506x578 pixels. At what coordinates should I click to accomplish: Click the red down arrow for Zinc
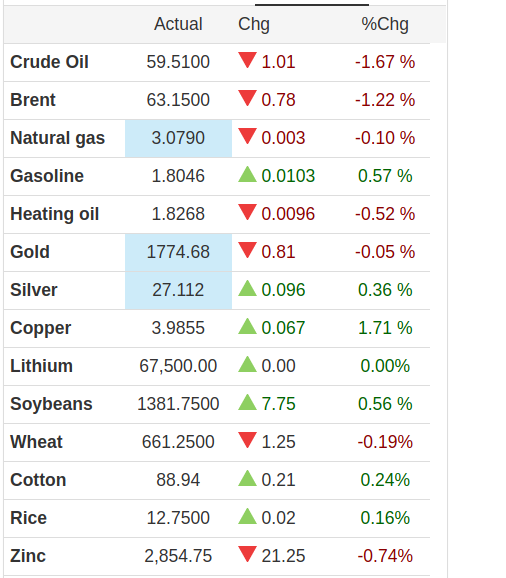coord(247,554)
